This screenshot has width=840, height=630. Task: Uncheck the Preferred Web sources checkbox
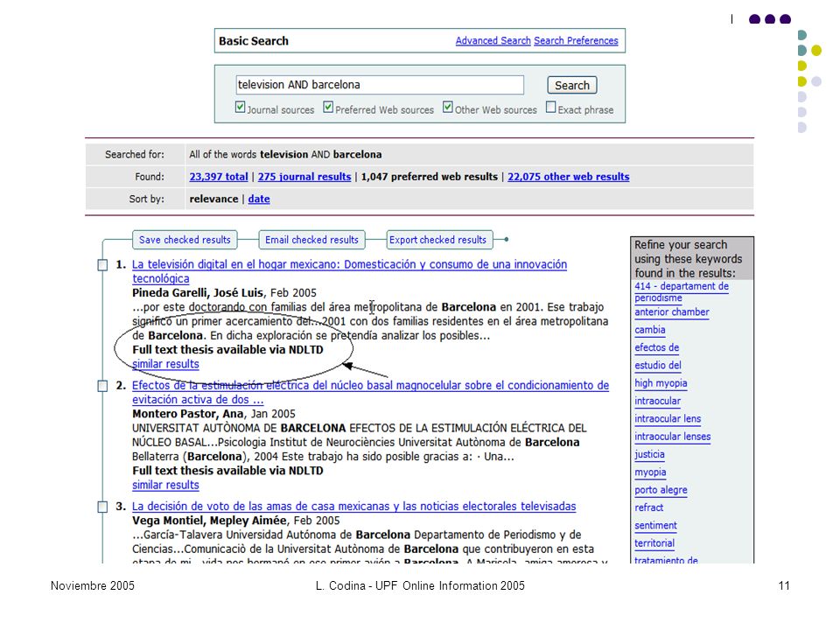point(328,107)
